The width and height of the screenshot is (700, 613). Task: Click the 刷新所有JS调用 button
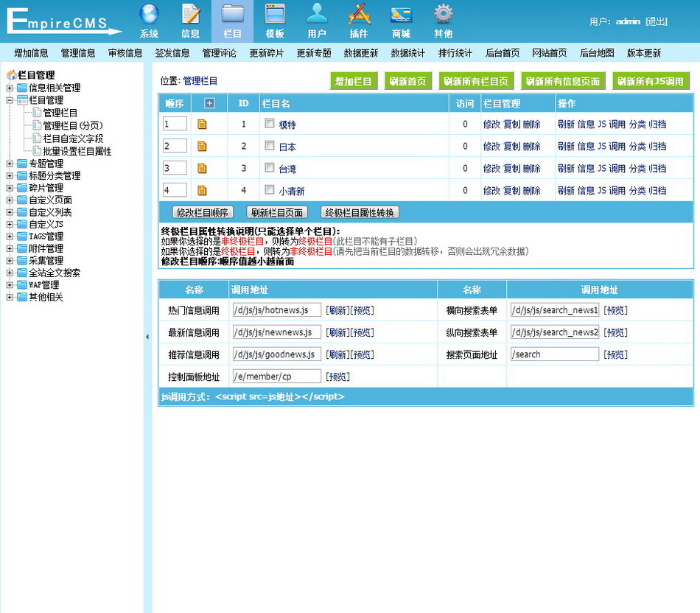pyautogui.click(x=651, y=81)
